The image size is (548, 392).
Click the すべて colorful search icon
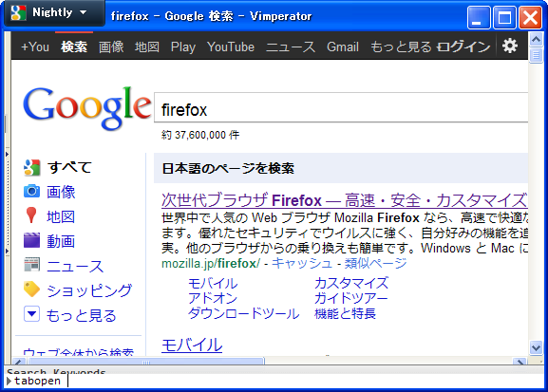tap(31, 167)
